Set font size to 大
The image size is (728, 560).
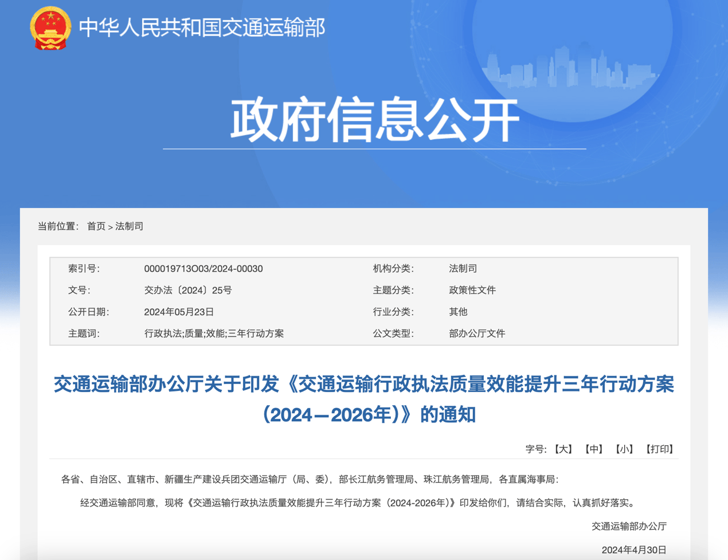click(x=563, y=449)
